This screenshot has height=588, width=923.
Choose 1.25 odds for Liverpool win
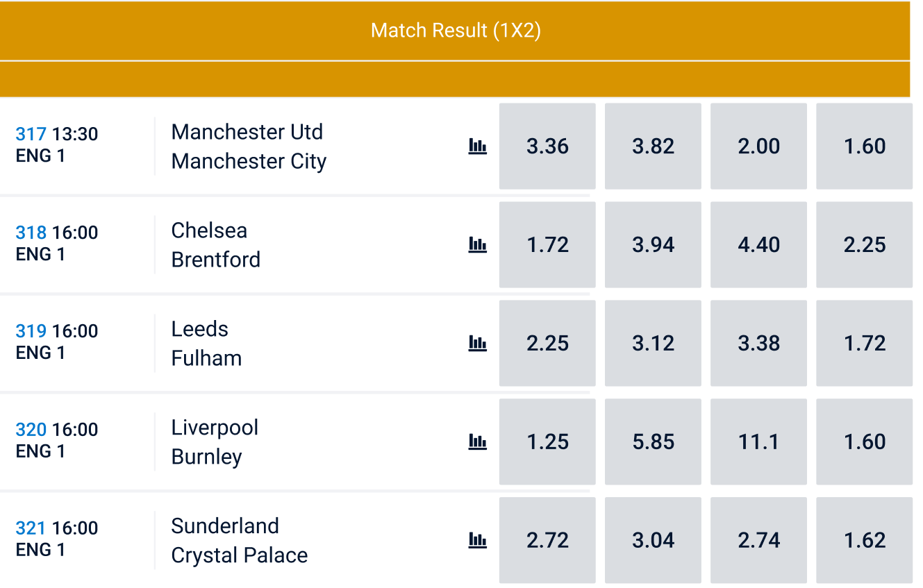547,442
